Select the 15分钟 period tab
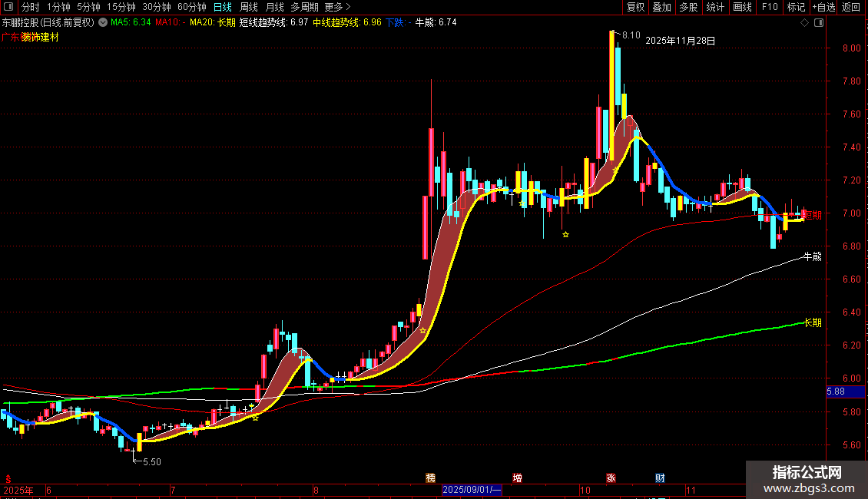Image resolution: width=868 pixels, height=499 pixels. pyautogui.click(x=121, y=7)
